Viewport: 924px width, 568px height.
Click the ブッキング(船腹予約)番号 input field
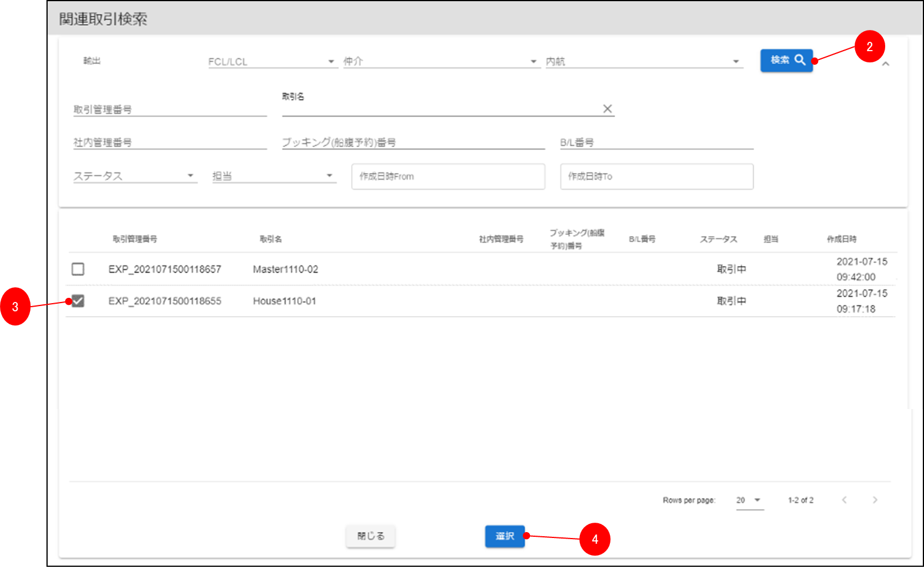pos(413,142)
